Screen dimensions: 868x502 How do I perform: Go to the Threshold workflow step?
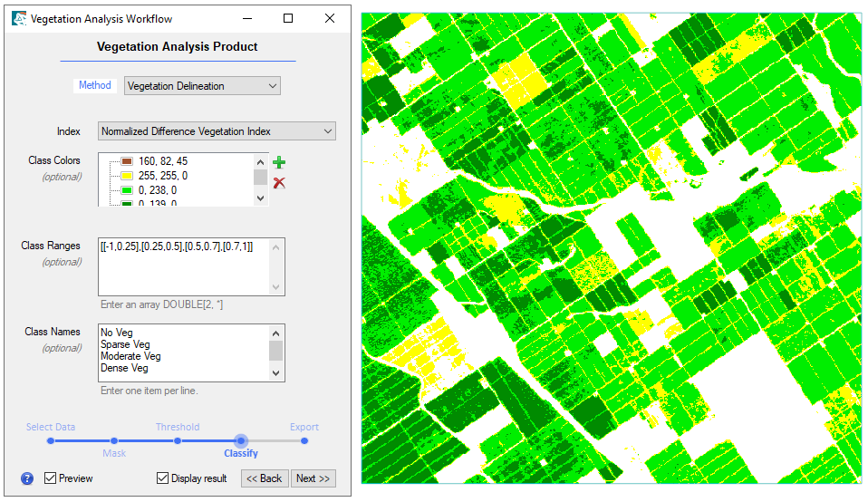(178, 441)
